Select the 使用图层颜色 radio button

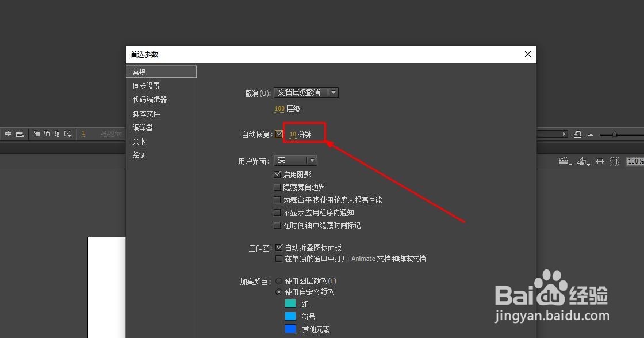point(279,281)
